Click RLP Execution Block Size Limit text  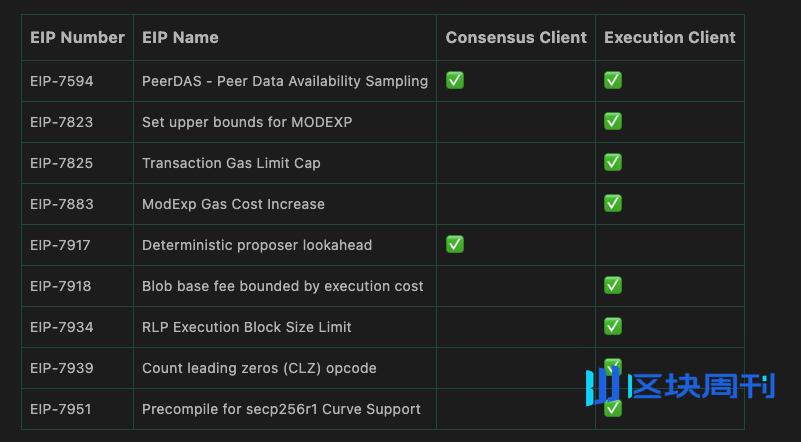pos(246,327)
